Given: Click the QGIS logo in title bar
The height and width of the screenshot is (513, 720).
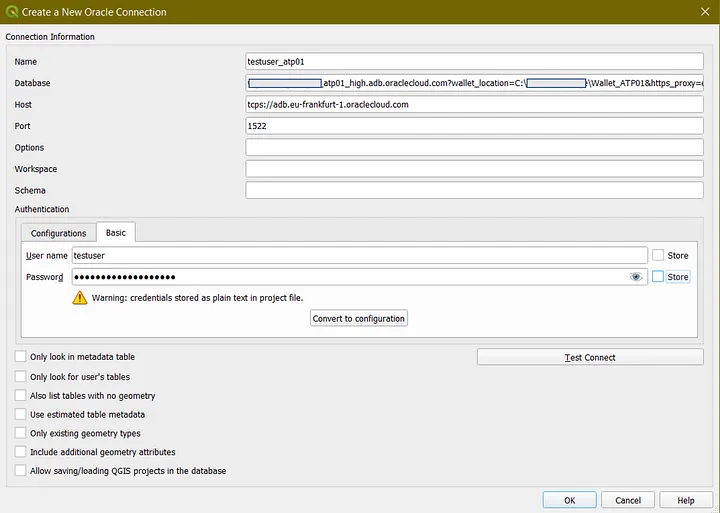Looking at the screenshot, I should 11,11.
